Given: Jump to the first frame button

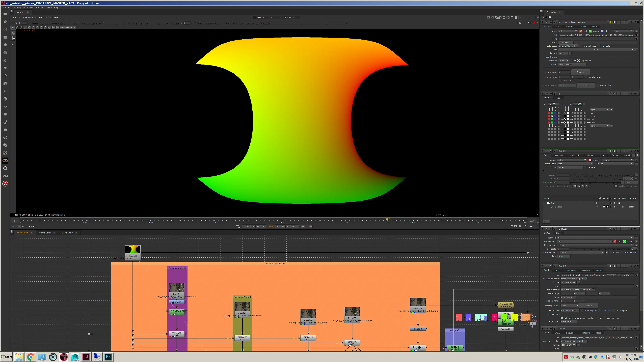Looking at the screenshot, I should coord(248,226).
